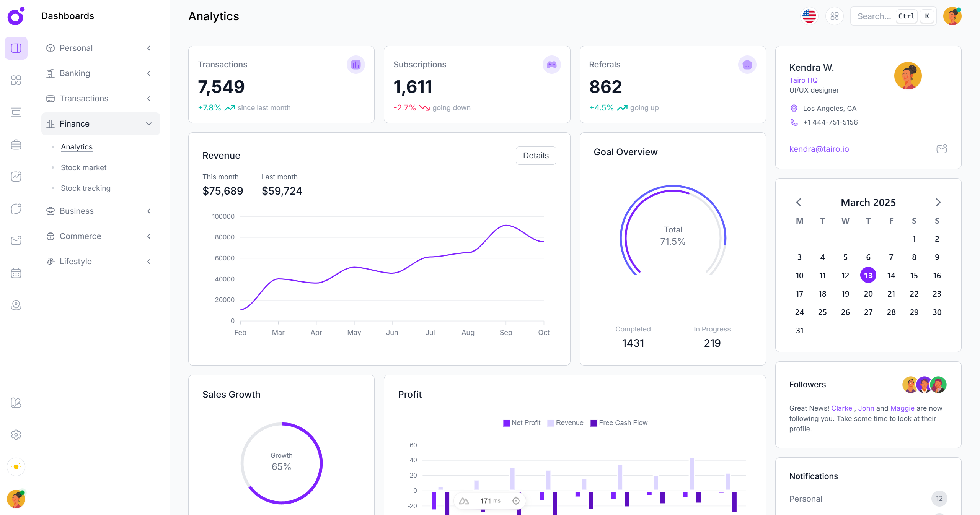Expand the Commerce menu section
The height and width of the screenshot is (515, 980).
tap(80, 236)
